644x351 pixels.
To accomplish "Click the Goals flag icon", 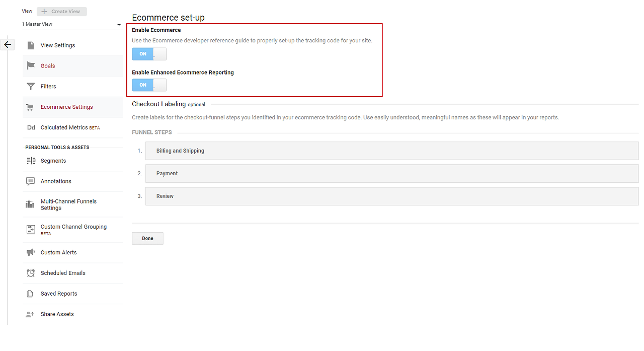I will [x=31, y=66].
